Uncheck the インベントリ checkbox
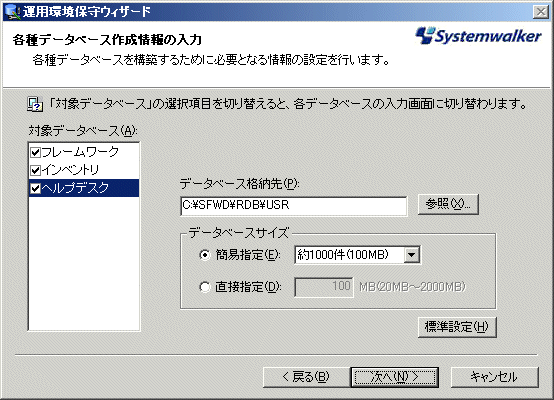554x400 pixels. click(35, 170)
